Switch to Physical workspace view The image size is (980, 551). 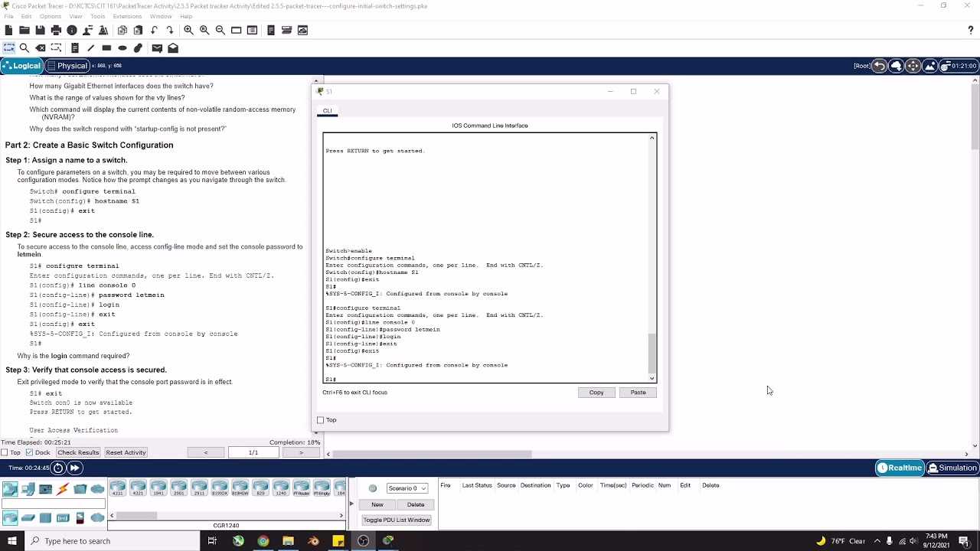pos(67,66)
